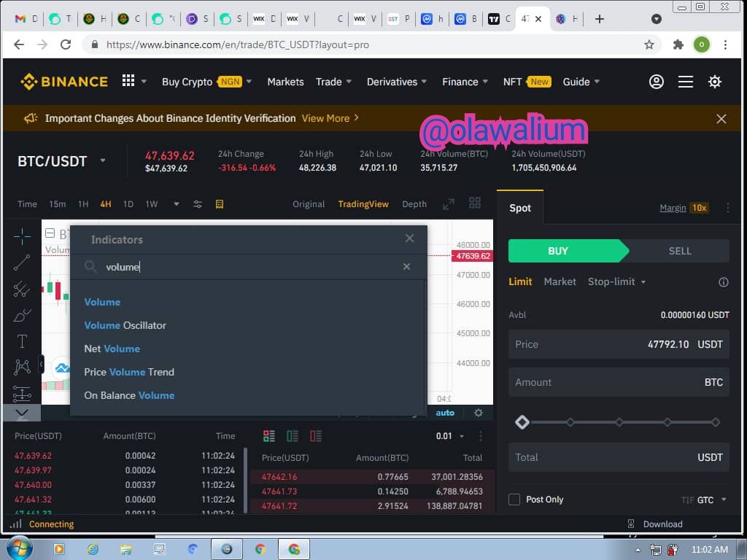
Task: Reload the Binance page
Action: click(x=66, y=44)
